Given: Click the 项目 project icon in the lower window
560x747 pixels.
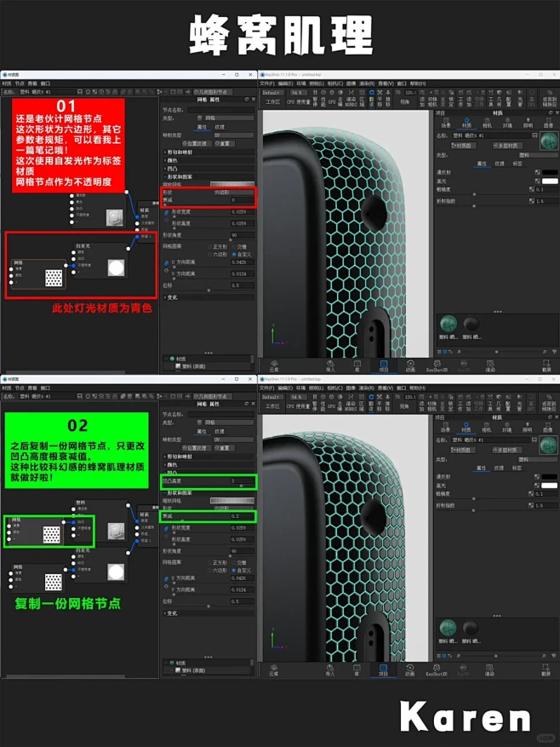Looking at the screenshot, I should coord(383,669).
